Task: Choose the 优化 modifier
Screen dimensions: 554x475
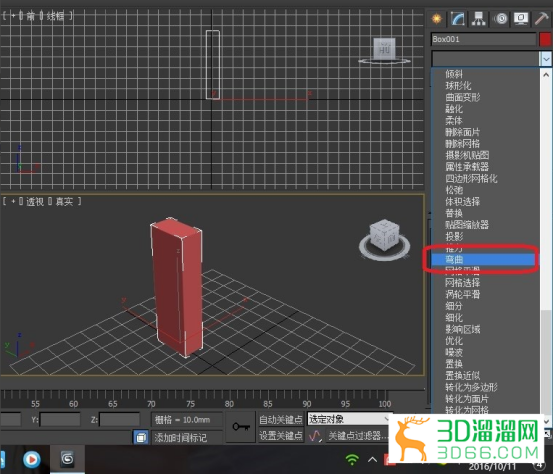Action: (x=454, y=341)
